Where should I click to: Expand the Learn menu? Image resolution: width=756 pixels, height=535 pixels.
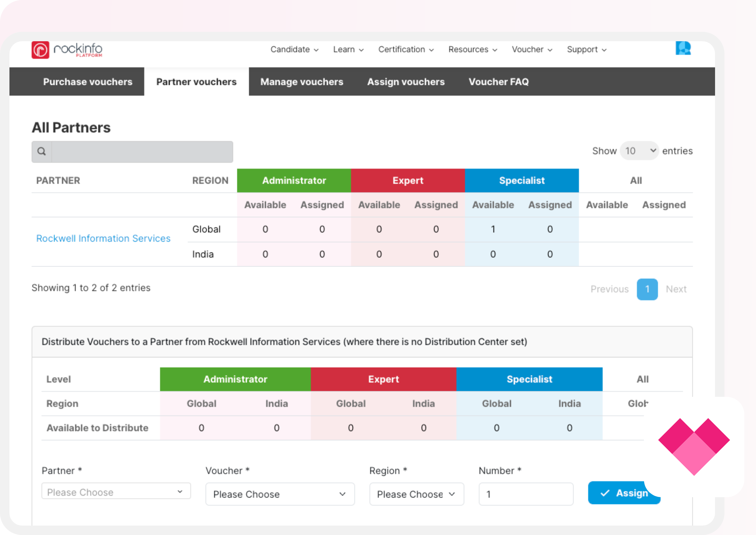[348, 49]
